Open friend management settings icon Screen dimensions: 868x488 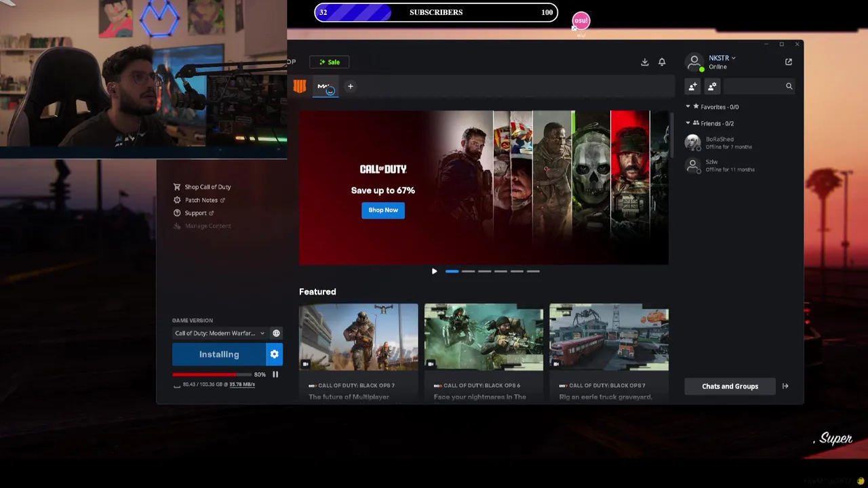[x=712, y=86]
